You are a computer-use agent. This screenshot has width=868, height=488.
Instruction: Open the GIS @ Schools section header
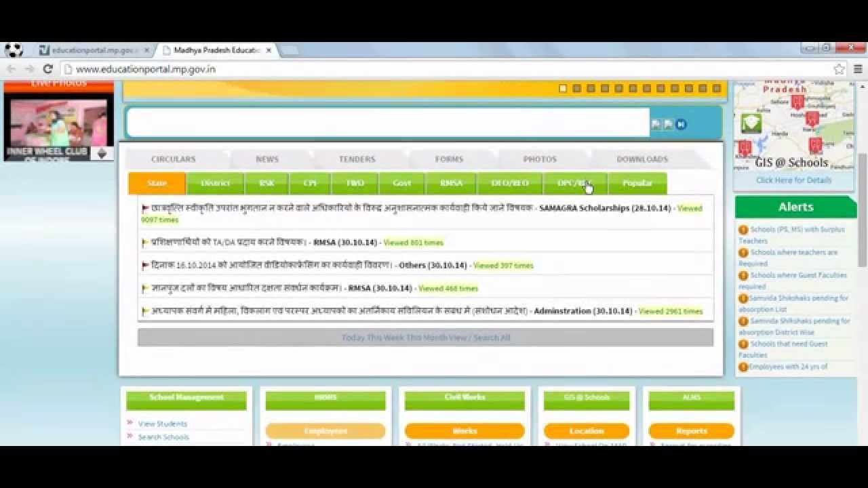(587, 400)
